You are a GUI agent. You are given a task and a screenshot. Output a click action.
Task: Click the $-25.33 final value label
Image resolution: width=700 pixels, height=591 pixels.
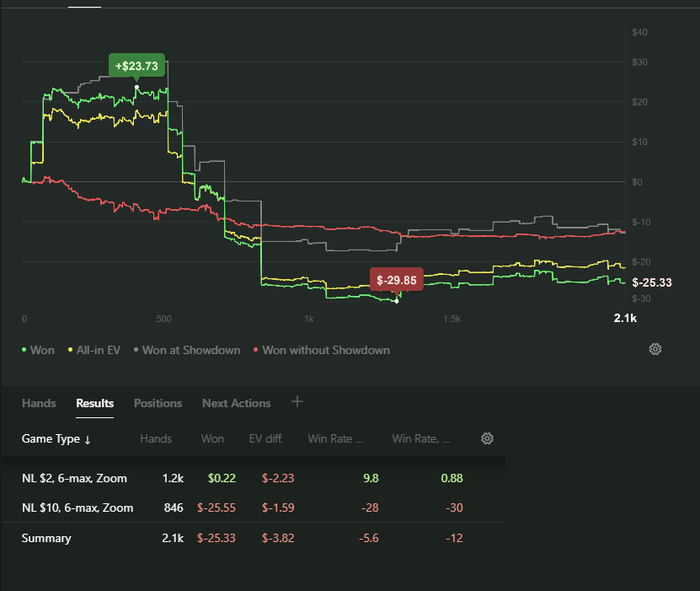click(x=652, y=283)
